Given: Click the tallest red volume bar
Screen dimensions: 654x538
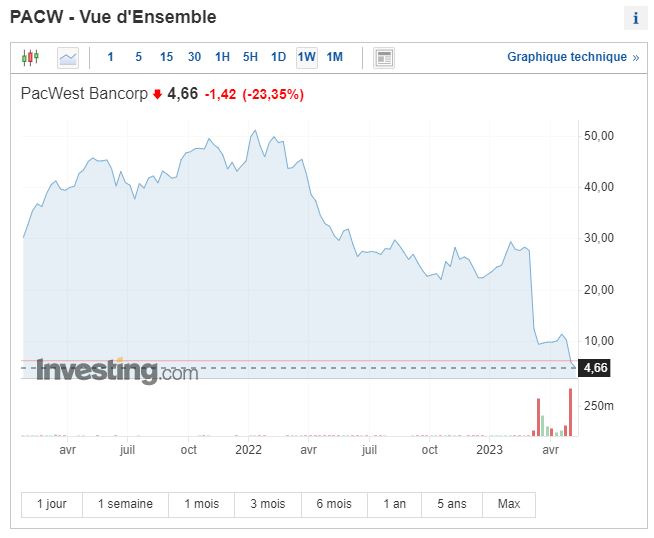Looking at the screenshot, I should (571, 412).
